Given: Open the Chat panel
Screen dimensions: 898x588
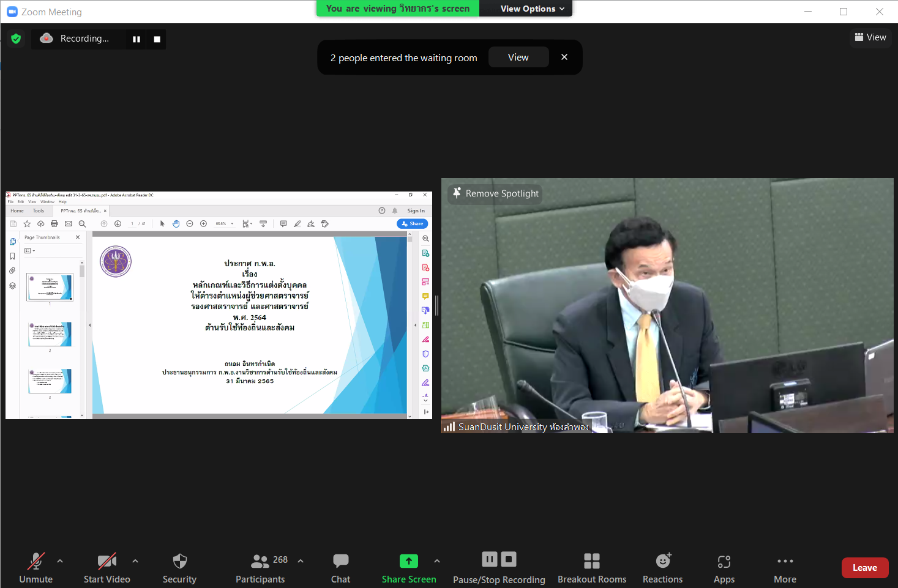Looking at the screenshot, I should tap(340, 568).
